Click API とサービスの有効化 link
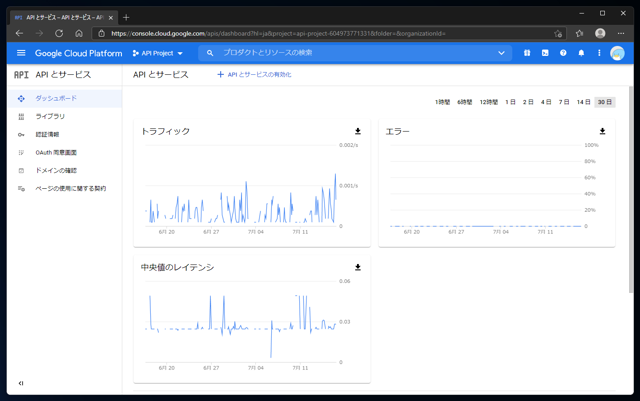The width and height of the screenshot is (640, 401). point(254,74)
